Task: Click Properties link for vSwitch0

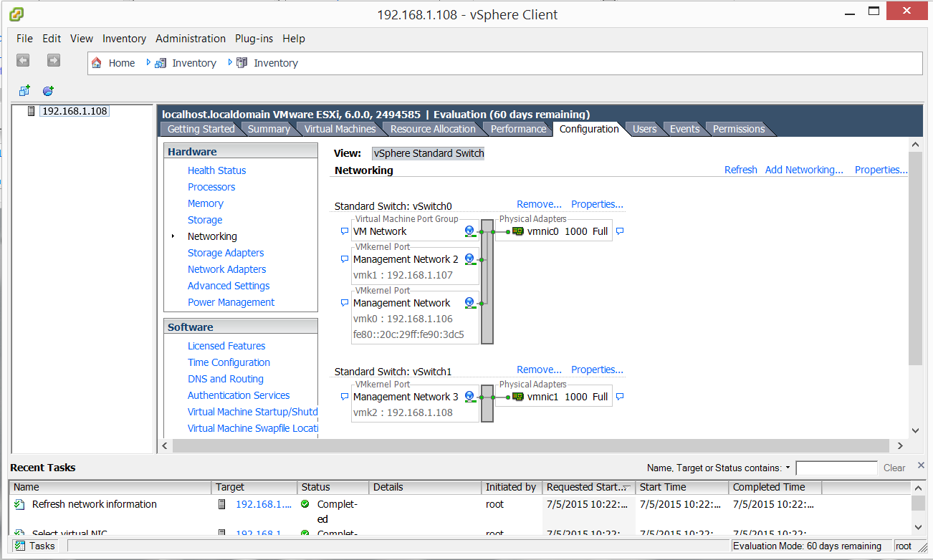Action: [597, 204]
